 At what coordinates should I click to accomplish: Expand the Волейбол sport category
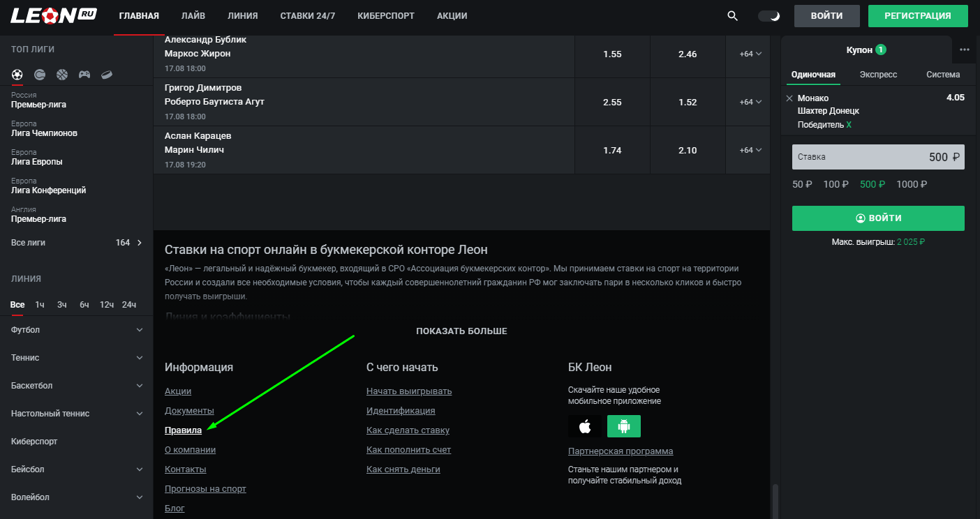pyautogui.click(x=77, y=497)
